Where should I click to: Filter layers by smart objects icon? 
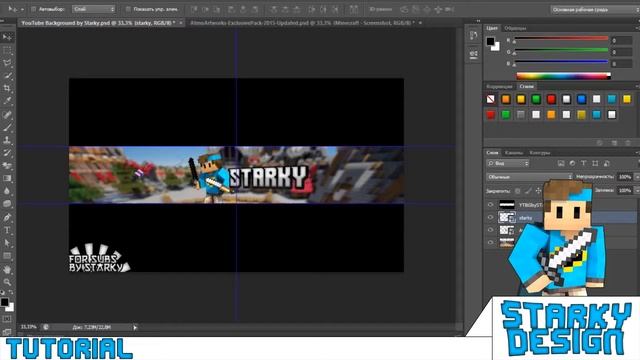tap(607, 163)
